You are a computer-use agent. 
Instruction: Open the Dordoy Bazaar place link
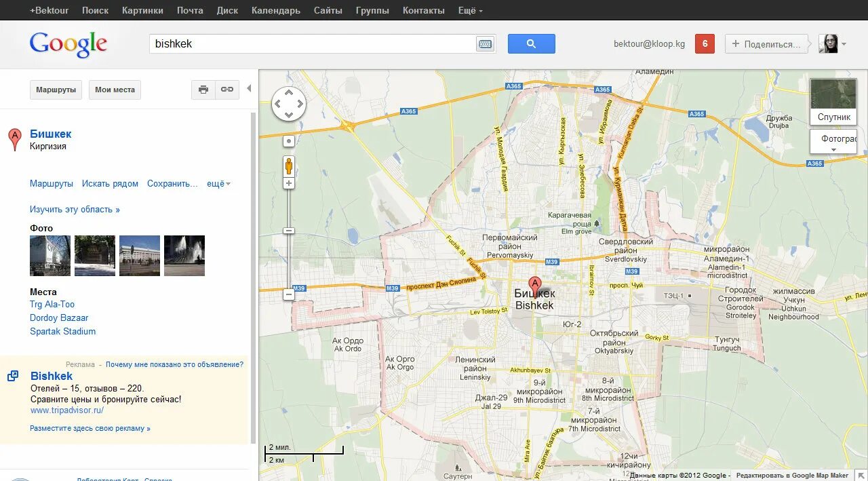(x=59, y=318)
